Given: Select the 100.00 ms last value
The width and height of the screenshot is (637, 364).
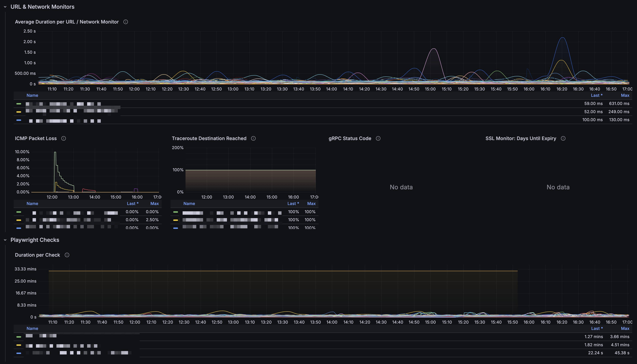Looking at the screenshot, I should coord(592,120).
